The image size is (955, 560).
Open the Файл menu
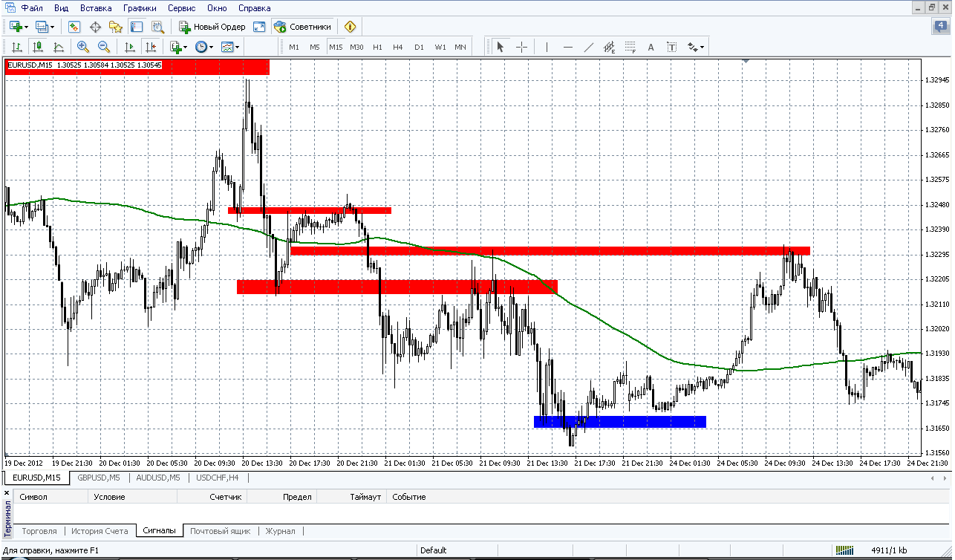[x=31, y=8]
